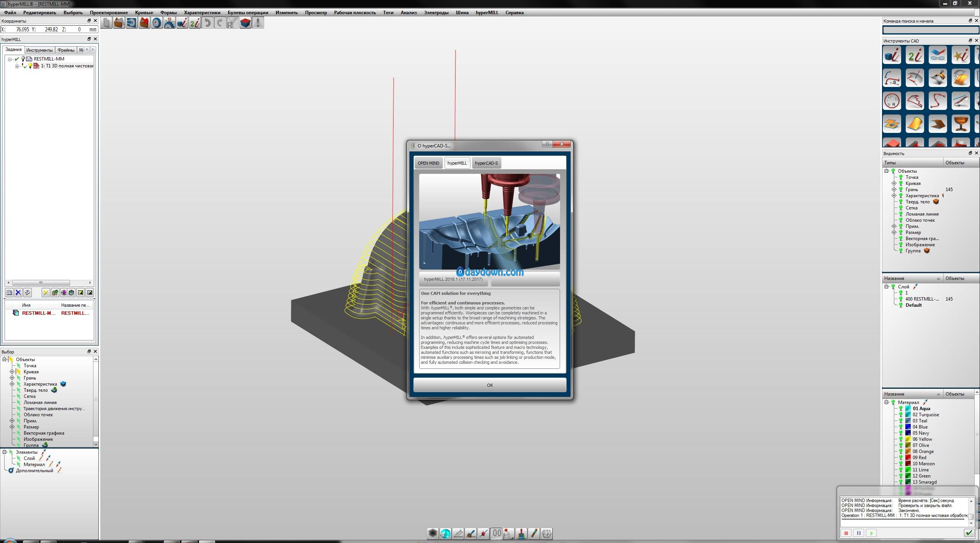The height and width of the screenshot is (543, 980).
Task: Open the Файл menu
Action: click(10, 13)
